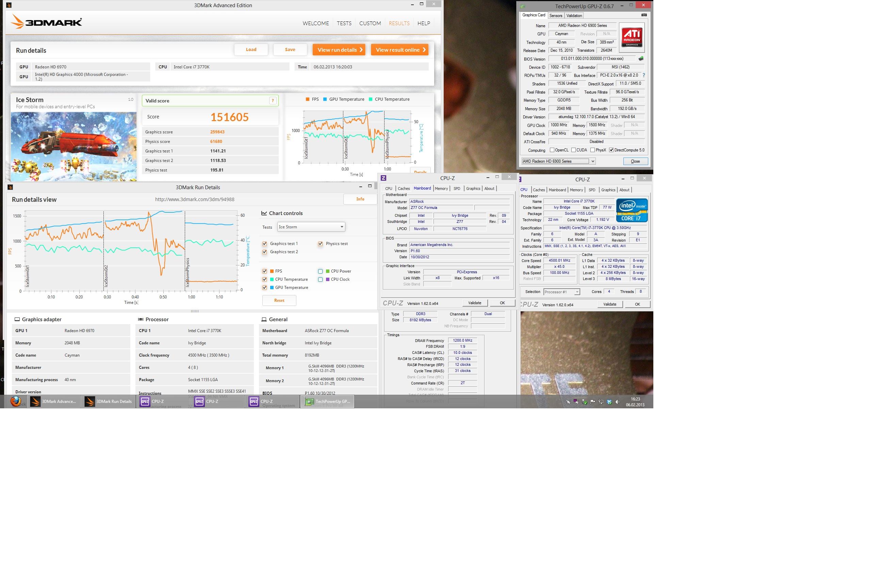Uncheck the FPS chart checkbox

[265, 271]
